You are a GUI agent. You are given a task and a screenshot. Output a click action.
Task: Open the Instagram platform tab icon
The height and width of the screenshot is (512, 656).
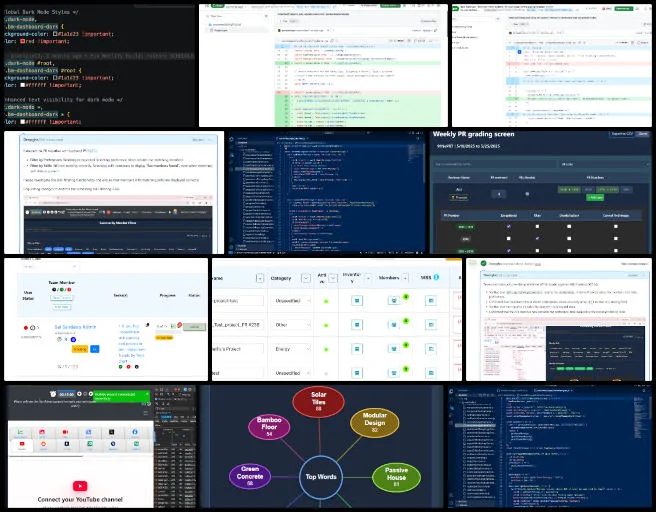(42, 433)
